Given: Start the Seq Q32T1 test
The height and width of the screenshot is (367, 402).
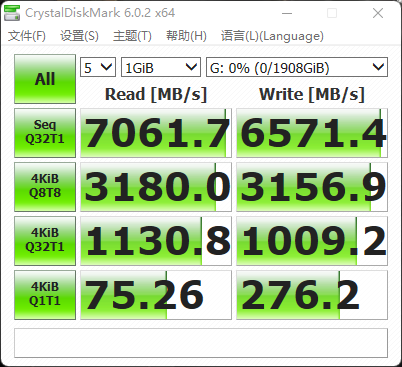Looking at the screenshot, I should coord(45,133).
